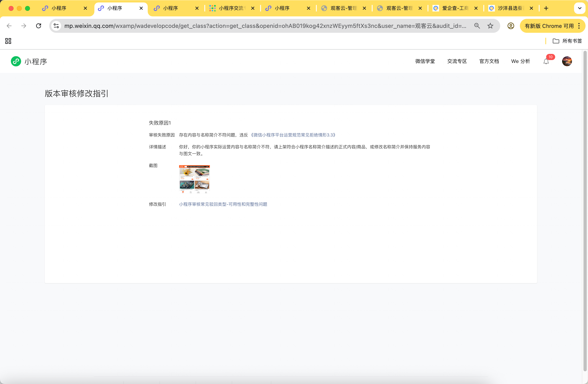View site information icon in address bar
The image size is (588, 384).
56,26
